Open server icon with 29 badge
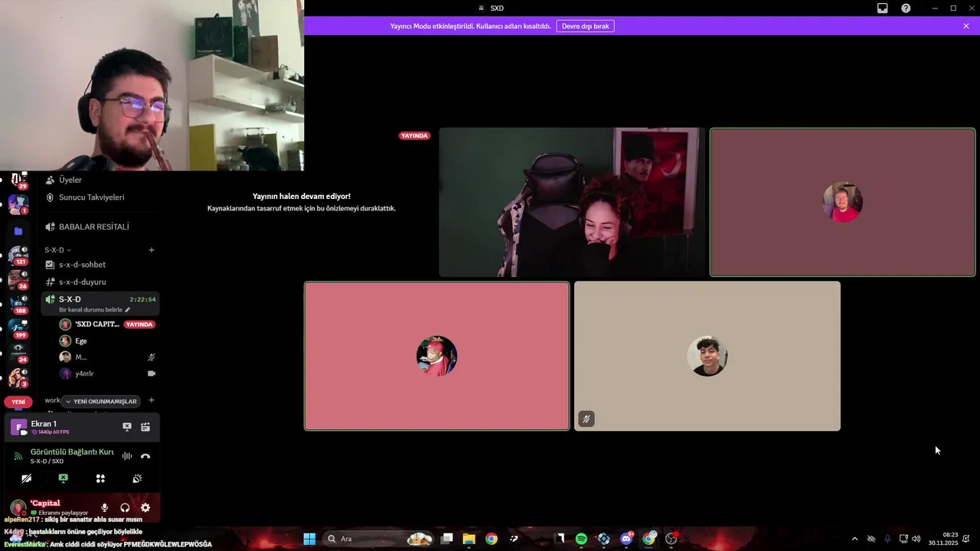This screenshot has height=551, width=980. pos(18,180)
